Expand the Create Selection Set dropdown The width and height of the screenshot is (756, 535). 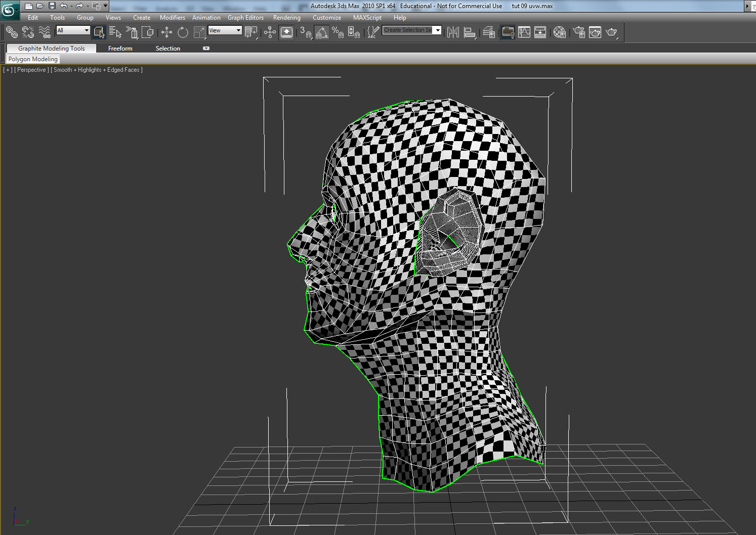438,30
